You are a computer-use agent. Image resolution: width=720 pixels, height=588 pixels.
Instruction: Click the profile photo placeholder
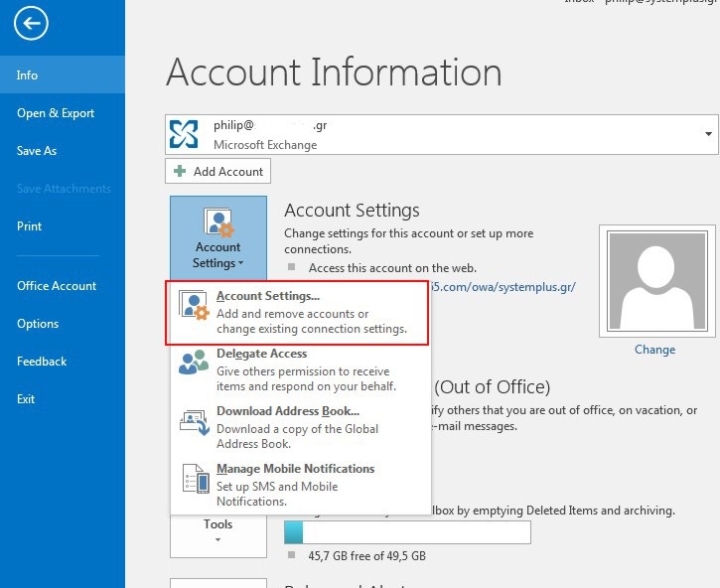pos(657,281)
